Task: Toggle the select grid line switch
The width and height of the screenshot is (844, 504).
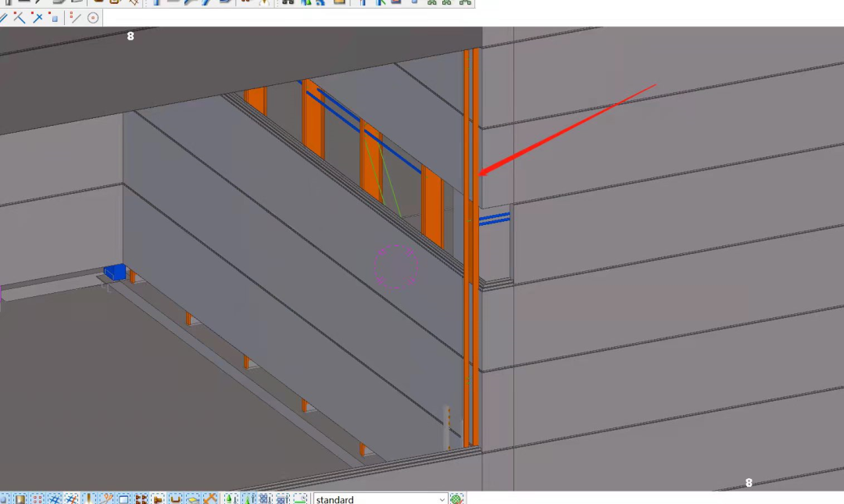Action: tap(72, 499)
